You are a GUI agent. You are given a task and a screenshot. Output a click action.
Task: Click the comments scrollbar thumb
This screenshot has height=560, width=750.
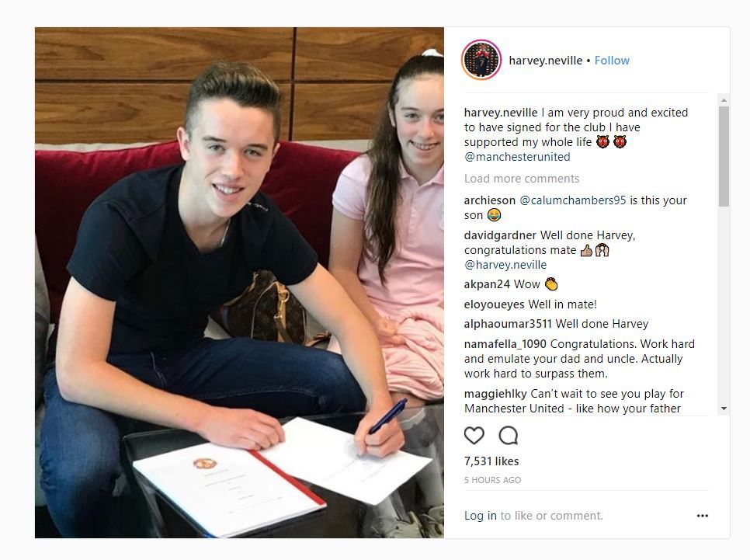(724, 156)
